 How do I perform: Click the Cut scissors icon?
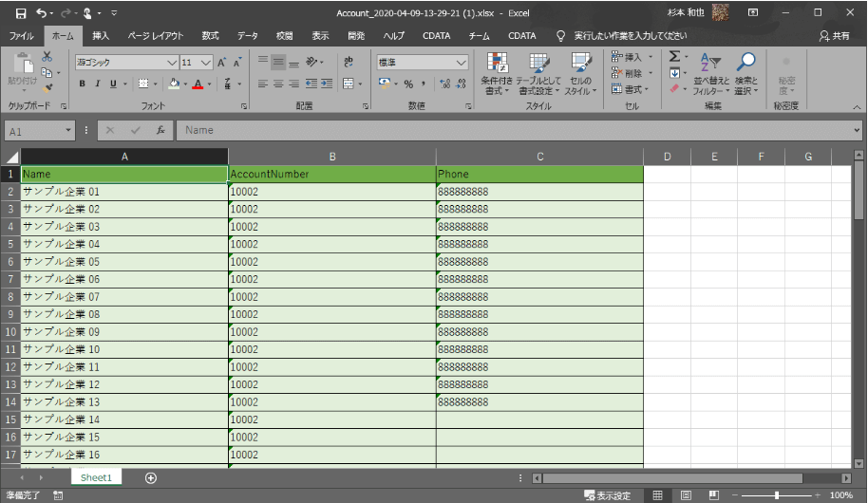tap(47, 57)
